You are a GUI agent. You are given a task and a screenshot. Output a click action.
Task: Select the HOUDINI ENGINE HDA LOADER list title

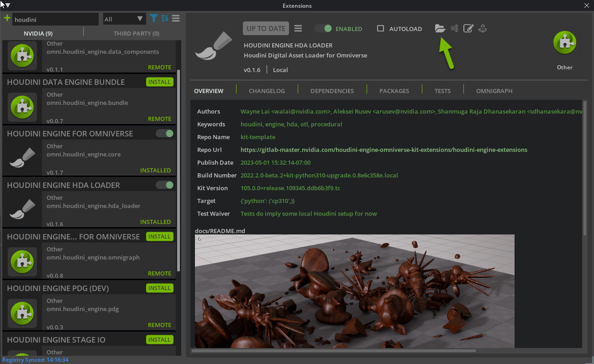63,185
